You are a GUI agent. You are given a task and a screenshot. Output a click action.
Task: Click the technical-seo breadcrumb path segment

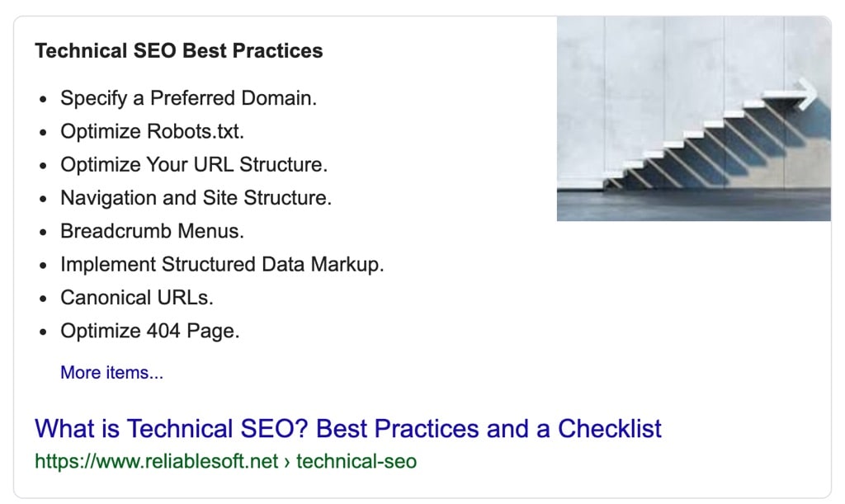point(356,461)
